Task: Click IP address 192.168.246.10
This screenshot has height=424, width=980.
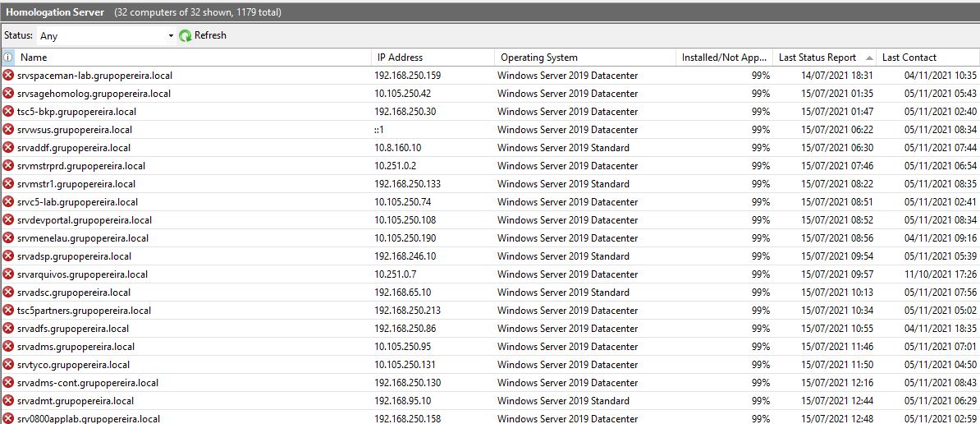Action: (x=405, y=256)
